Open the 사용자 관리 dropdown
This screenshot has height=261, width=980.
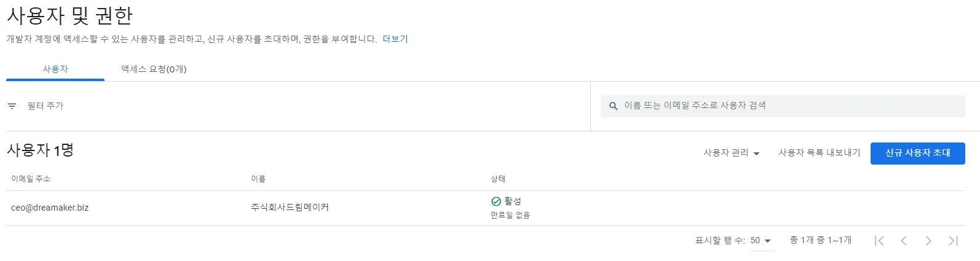731,153
